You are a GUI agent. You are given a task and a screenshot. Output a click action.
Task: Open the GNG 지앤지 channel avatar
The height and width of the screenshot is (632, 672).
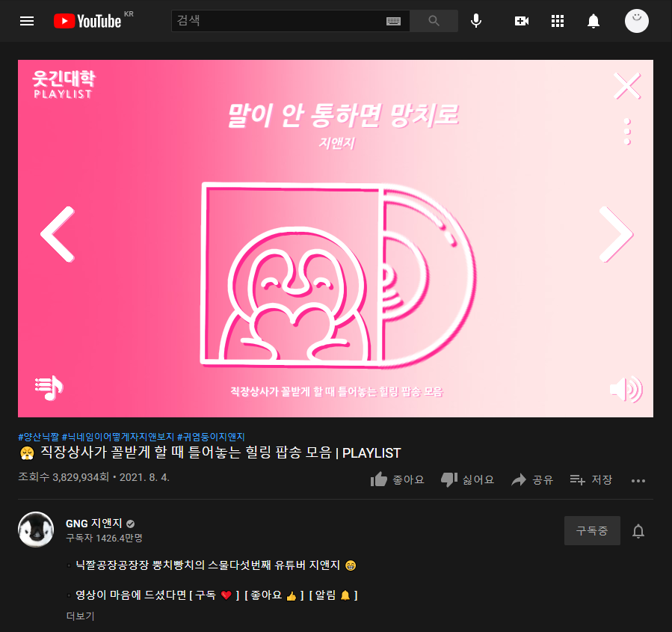(x=36, y=530)
